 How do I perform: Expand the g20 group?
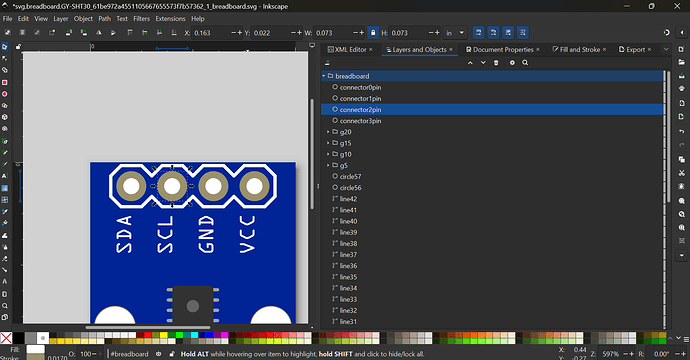click(x=328, y=132)
